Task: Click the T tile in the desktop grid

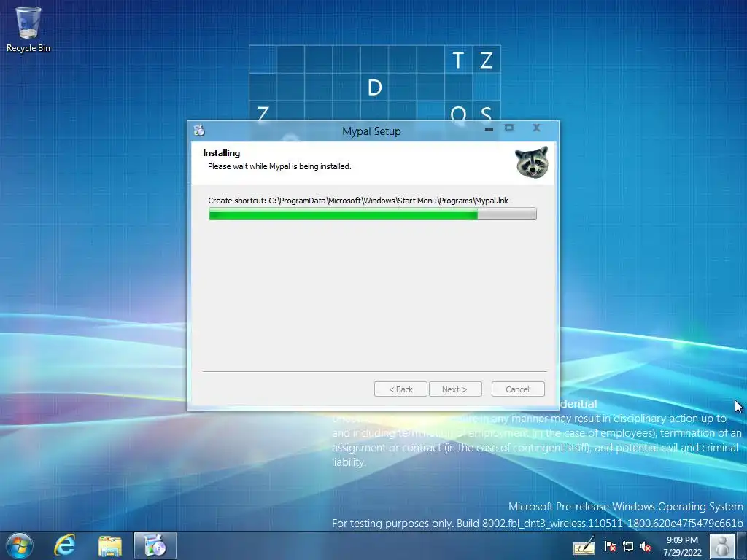Action: [x=458, y=60]
